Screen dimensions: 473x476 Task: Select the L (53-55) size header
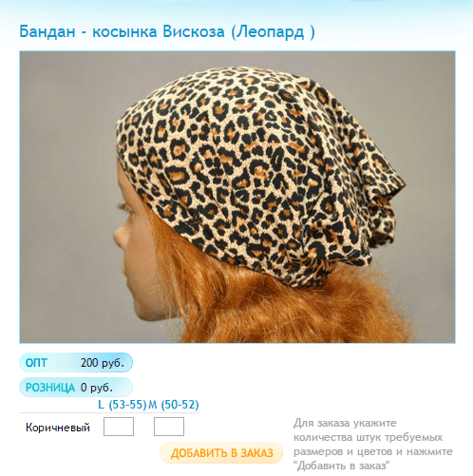click(123, 405)
